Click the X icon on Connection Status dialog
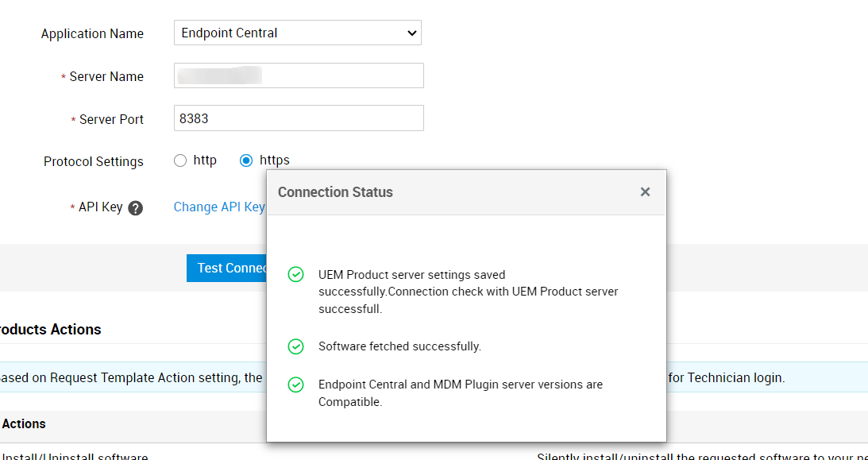Screen dimensions: 868x460 click(645, 191)
